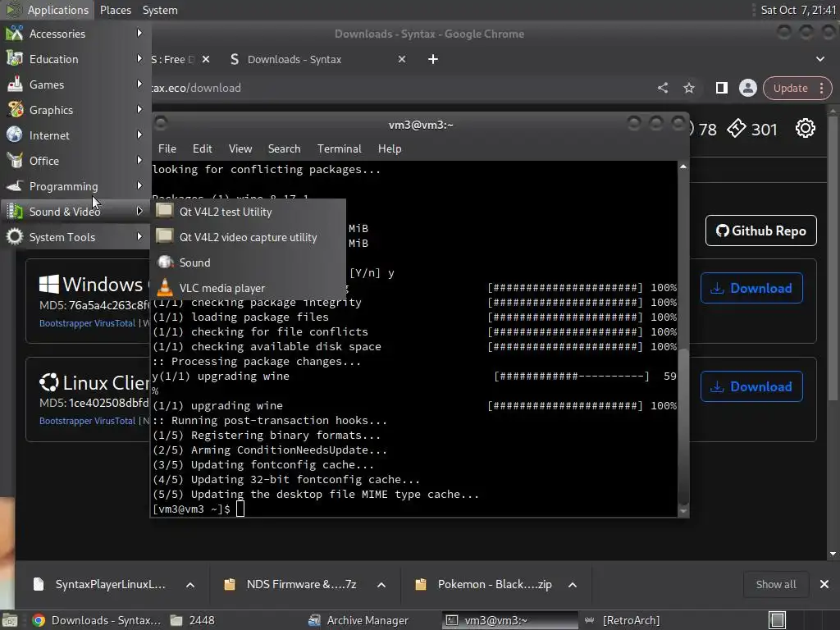Open the Github Repo button

click(x=760, y=231)
